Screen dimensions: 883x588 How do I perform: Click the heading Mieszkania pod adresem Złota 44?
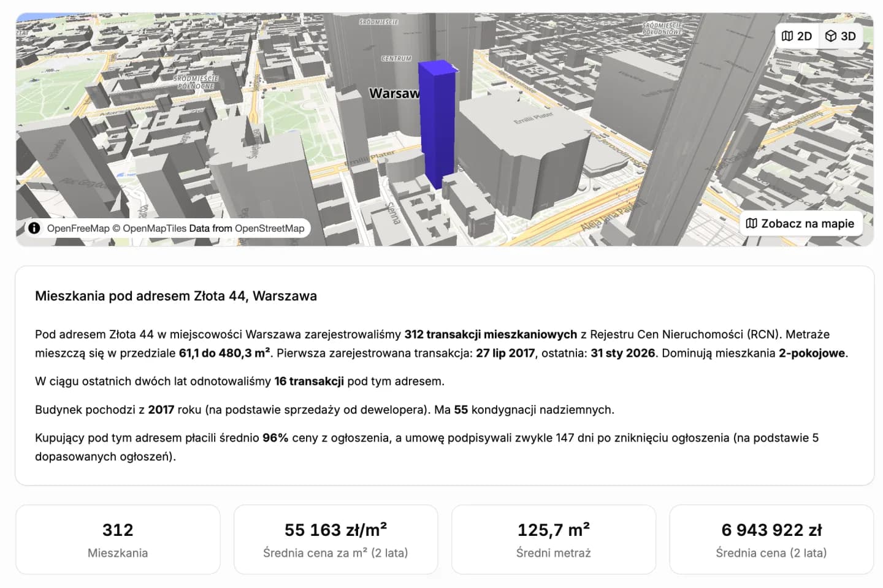coord(176,296)
